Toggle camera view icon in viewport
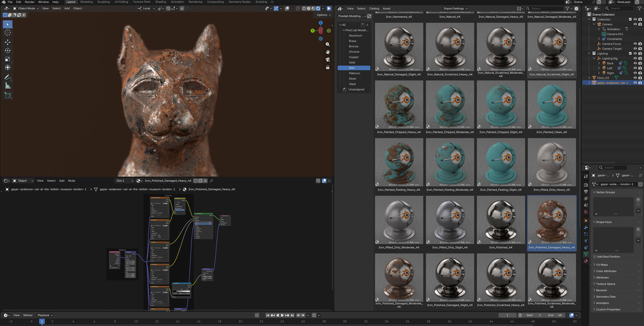Screen dimensions: 644x326 (328, 60)
